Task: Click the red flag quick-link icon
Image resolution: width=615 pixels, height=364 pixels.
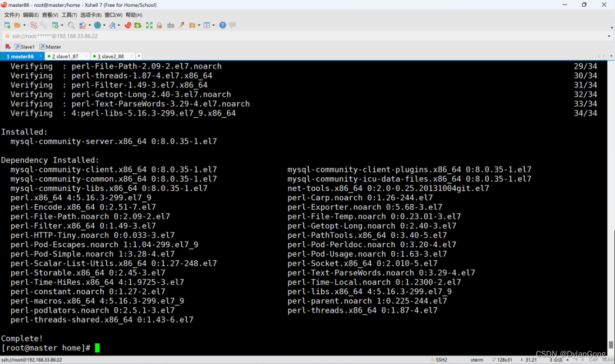Action: tap(7, 47)
